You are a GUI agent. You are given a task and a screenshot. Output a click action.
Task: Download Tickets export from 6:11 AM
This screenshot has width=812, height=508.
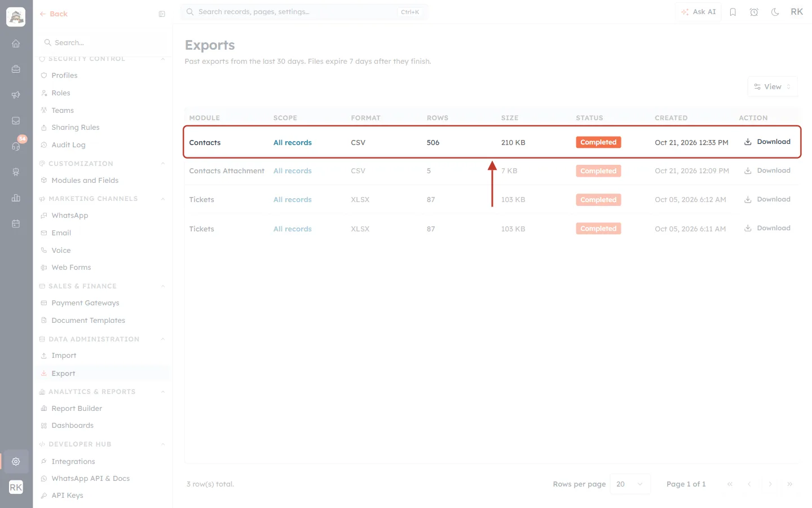tap(767, 228)
